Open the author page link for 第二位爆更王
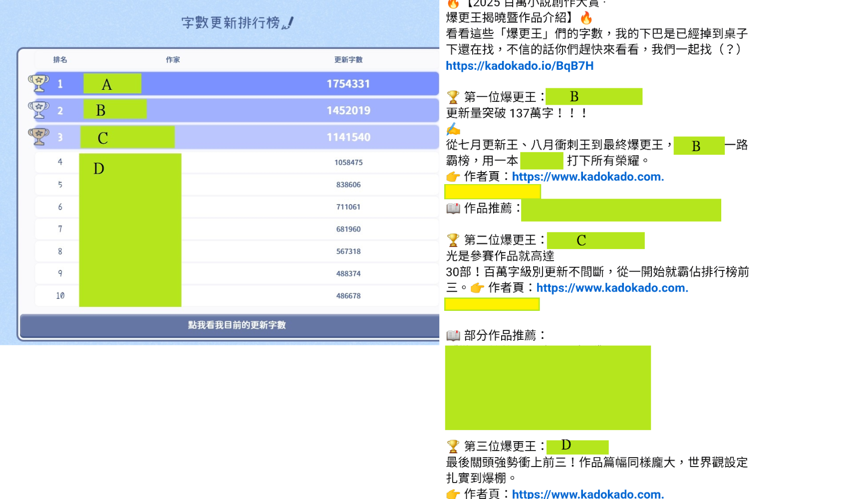Viewport: 868px width, 499px height. (612, 288)
